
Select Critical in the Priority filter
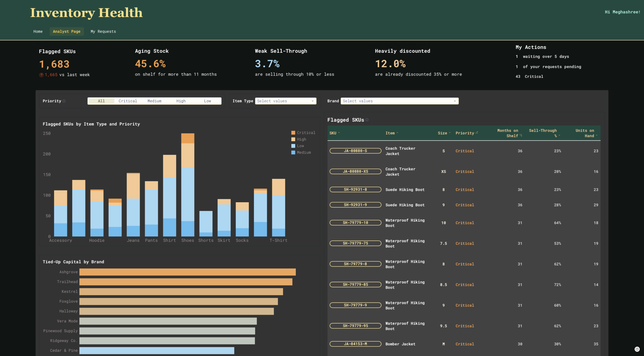(x=128, y=101)
